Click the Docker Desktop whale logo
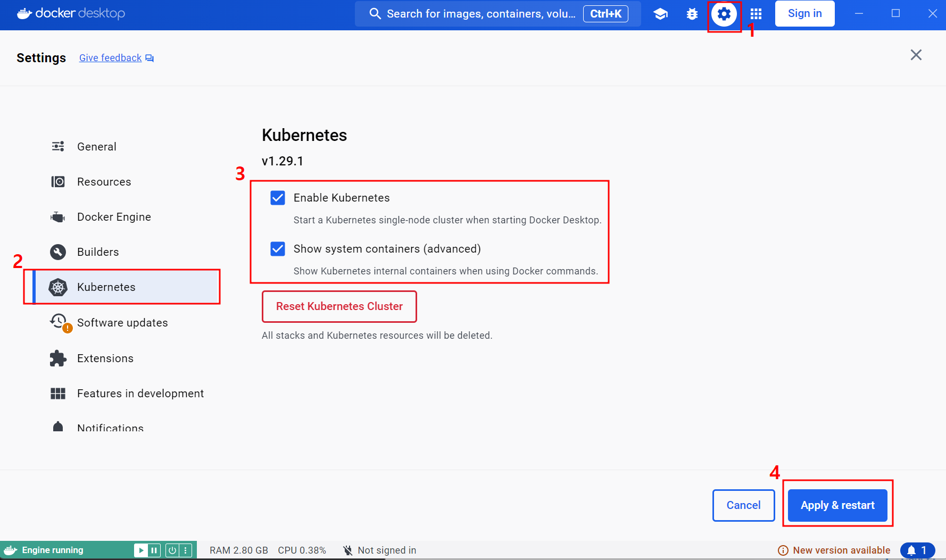Viewport: 946px width, 560px height. tap(25, 13)
